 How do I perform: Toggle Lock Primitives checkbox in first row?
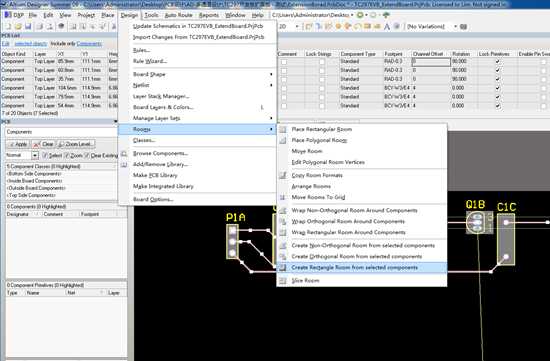pyautogui.click(x=497, y=61)
